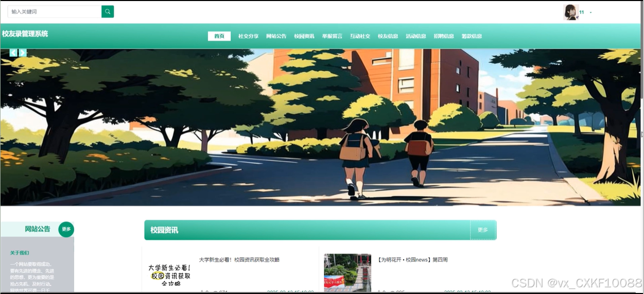Click the user name 11 label

(582, 12)
